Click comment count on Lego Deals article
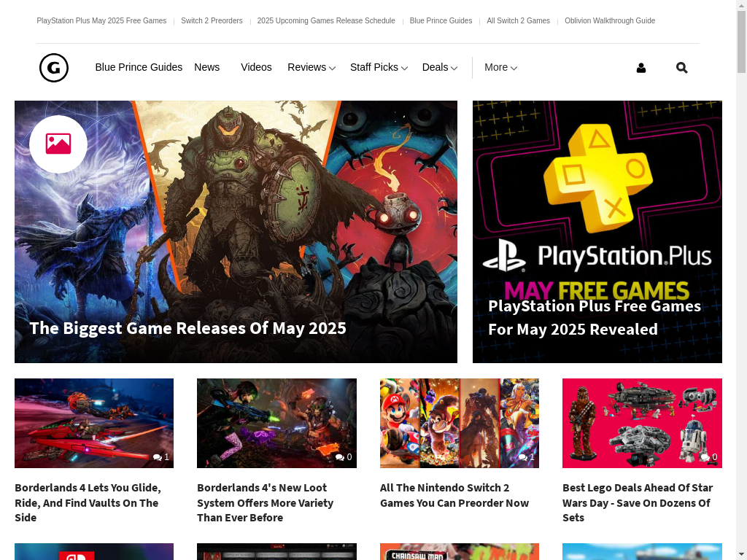 tap(709, 457)
